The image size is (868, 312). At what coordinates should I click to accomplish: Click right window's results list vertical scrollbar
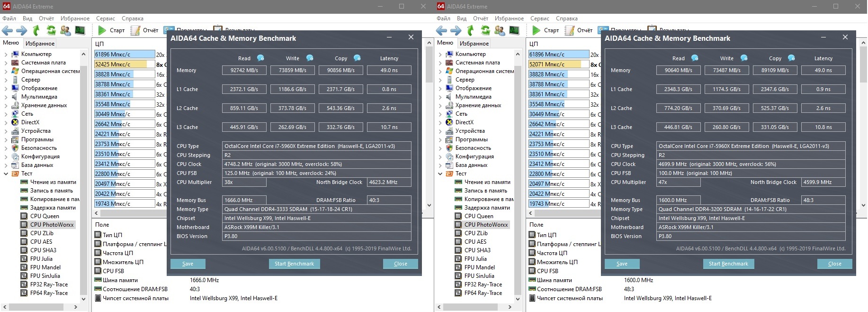(x=863, y=123)
